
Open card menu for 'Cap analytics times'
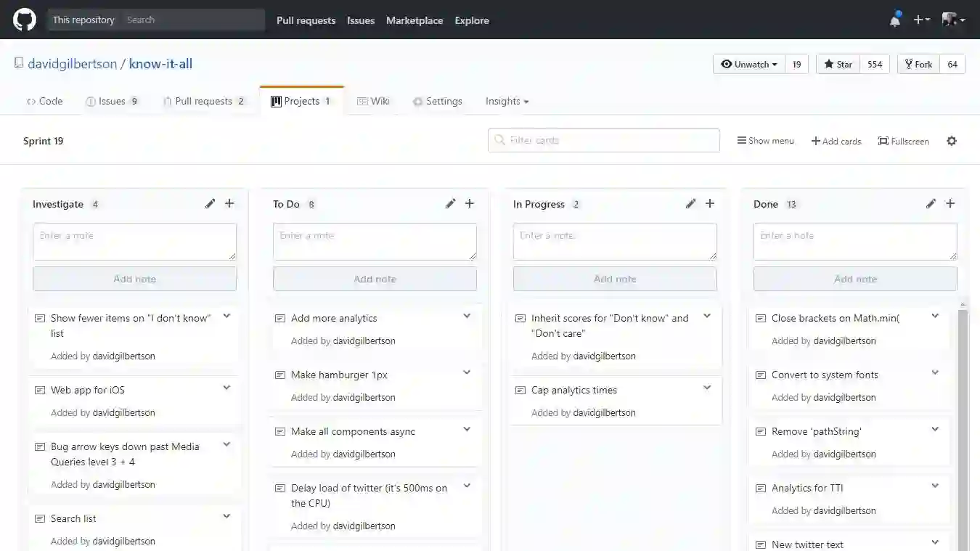click(707, 388)
